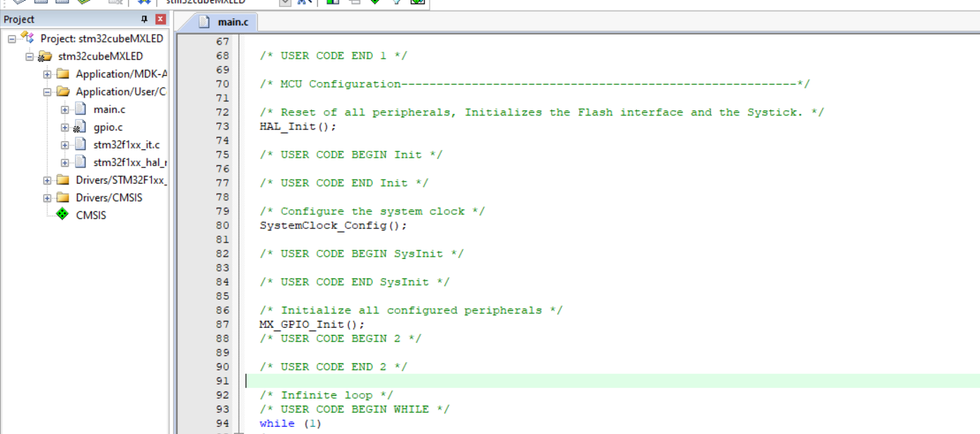Click the stm32f1xx_it.c file icon

coord(81,144)
